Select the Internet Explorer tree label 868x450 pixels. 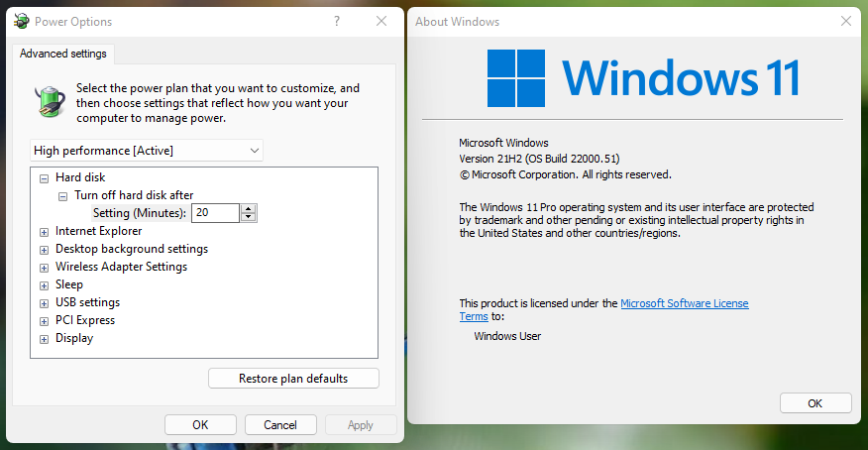[x=98, y=231]
